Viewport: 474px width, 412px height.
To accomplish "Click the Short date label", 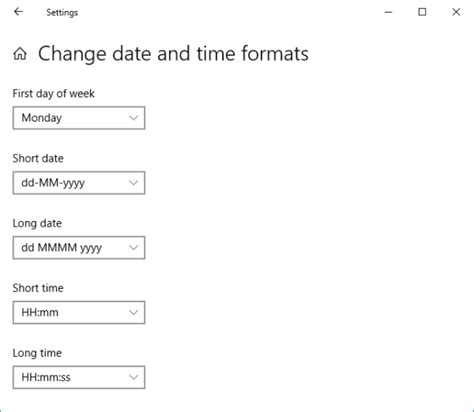I will pos(38,158).
